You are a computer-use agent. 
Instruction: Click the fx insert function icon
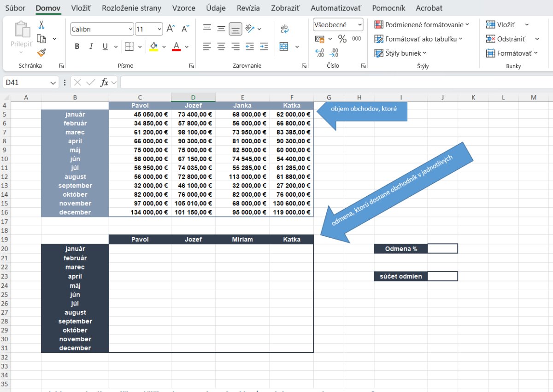click(105, 82)
